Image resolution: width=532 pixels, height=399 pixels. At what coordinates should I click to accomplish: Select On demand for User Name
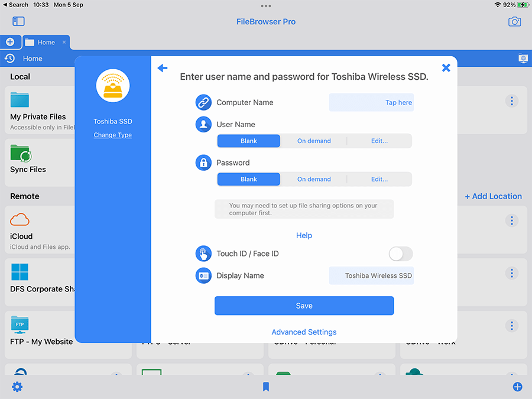pos(314,141)
